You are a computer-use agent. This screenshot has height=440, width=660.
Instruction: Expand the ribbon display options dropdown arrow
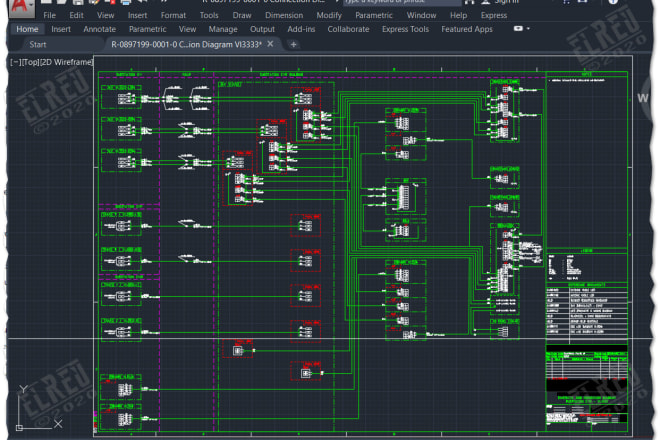528,29
